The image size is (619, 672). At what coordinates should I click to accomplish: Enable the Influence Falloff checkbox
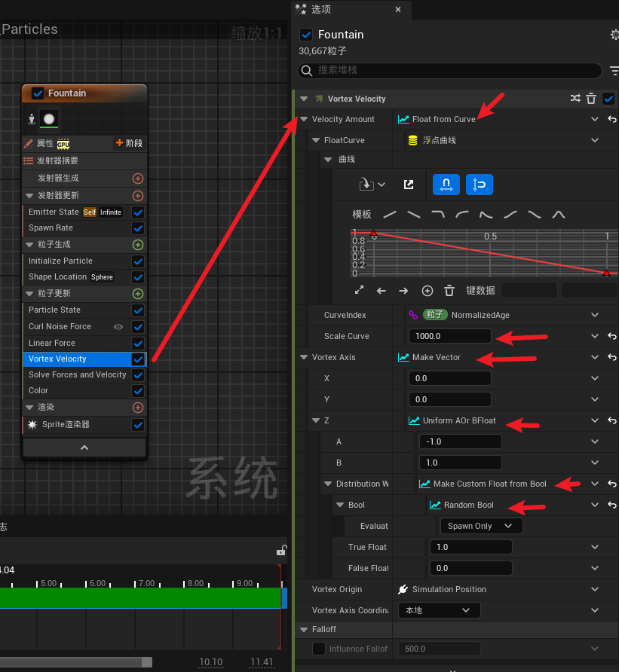[x=319, y=649]
